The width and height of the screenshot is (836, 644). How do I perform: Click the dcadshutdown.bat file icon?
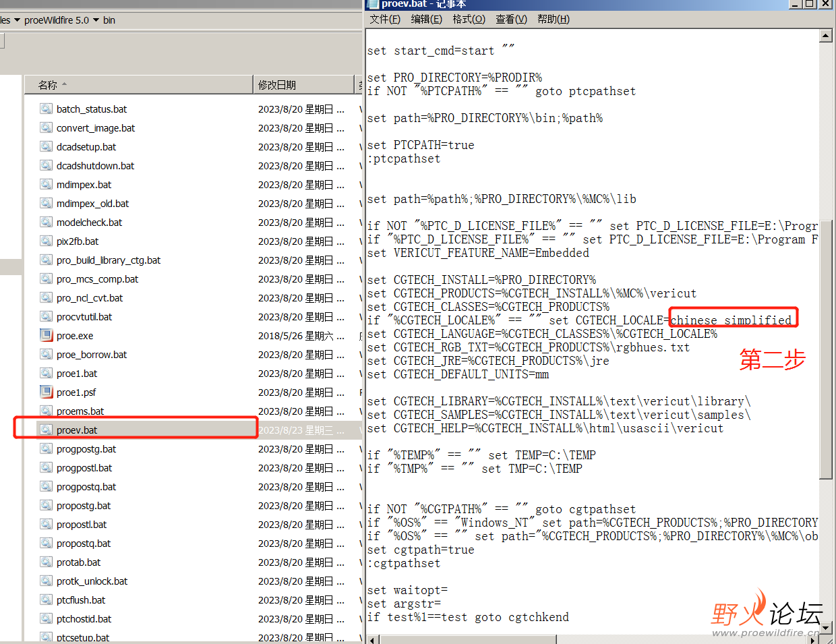46,165
